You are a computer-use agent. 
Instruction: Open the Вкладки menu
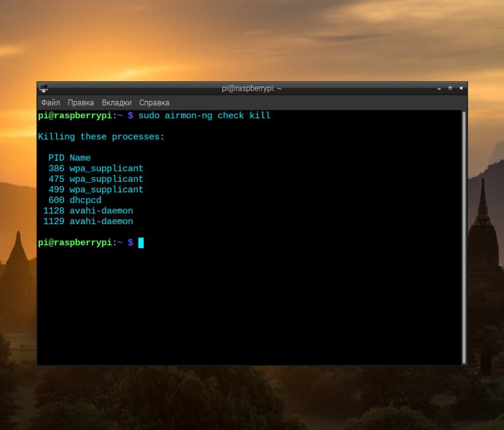coord(117,102)
